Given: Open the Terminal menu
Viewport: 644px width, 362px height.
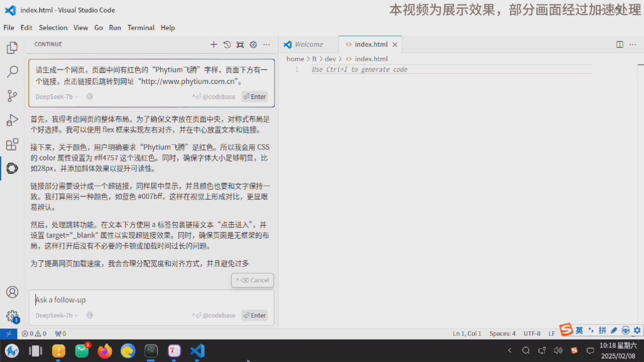Looking at the screenshot, I should coord(141,28).
